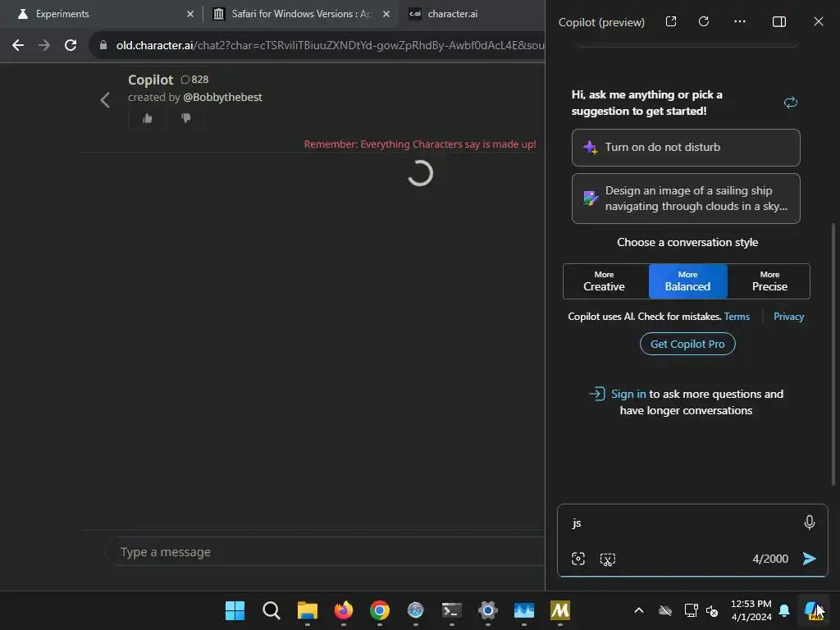
Task: Click Get Copilot Pro button
Action: (x=688, y=344)
